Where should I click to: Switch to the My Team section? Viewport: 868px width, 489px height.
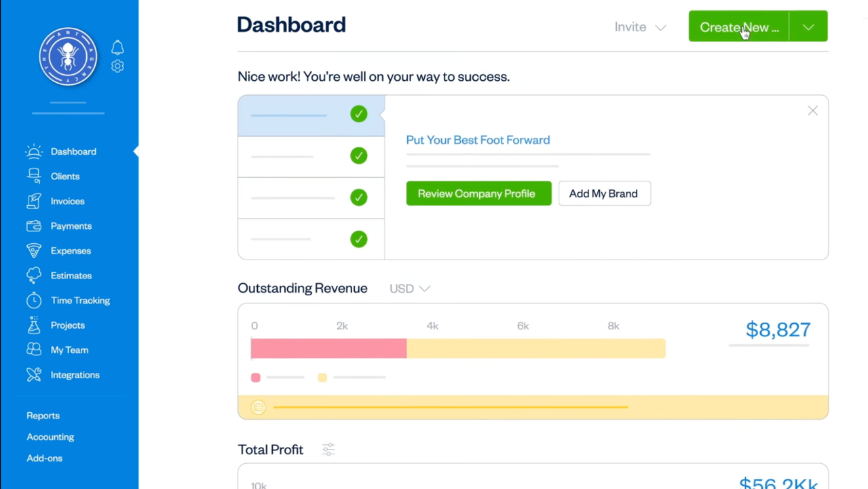69,350
